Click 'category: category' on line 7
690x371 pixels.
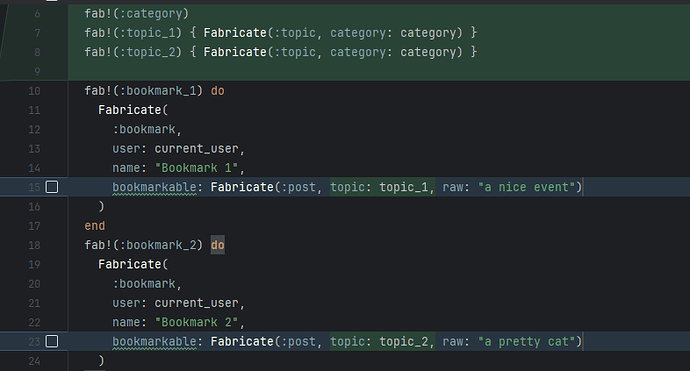(393, 33)
